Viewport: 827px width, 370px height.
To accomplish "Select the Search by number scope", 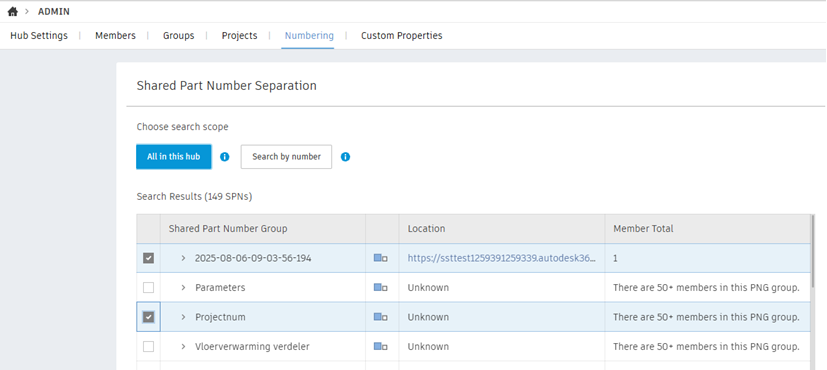I will pyautogui.click(x=286, y=157).
